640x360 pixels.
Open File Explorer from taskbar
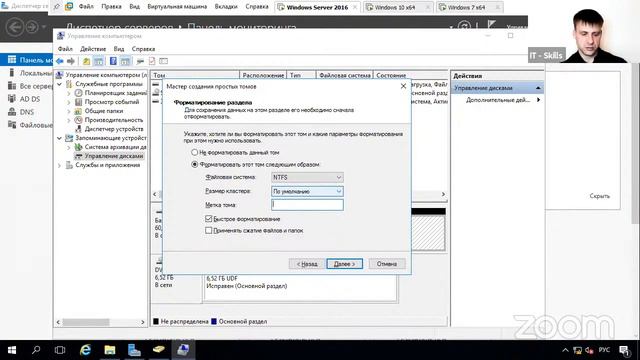(110, 350)
